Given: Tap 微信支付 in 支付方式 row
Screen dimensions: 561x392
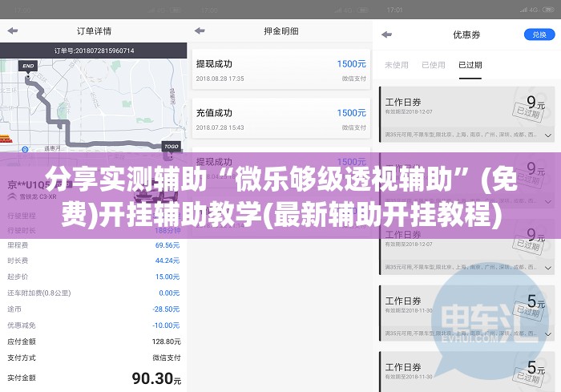Looking at the screenshot, I should [x=167, y=358].
